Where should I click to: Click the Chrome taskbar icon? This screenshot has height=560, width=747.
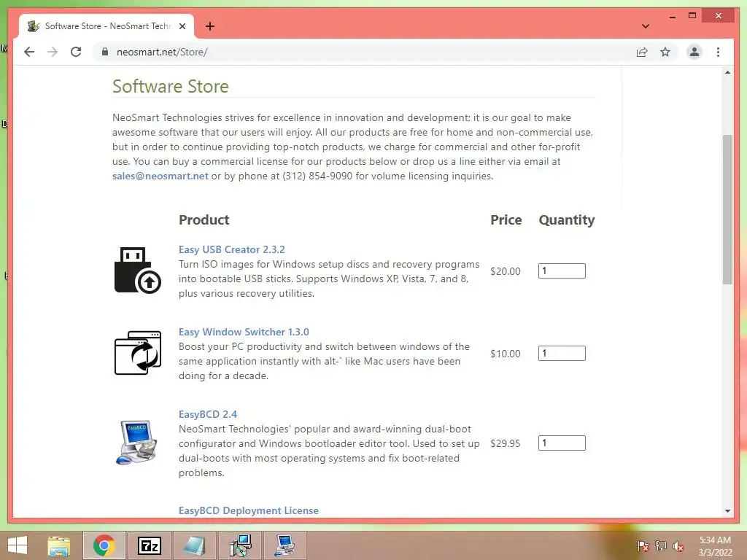coord(104,545)
